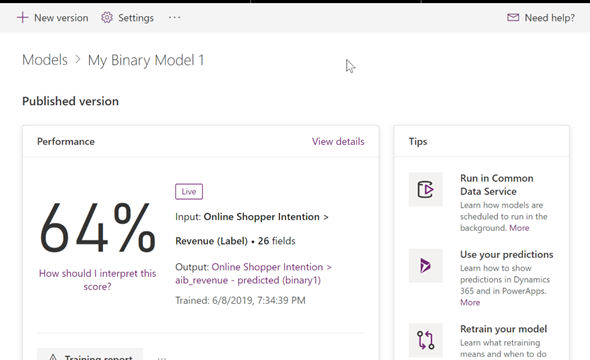The height and width of the screenshot is (360, 590).
Task: Click the Use your predictions icon
Action: [426, 266]
